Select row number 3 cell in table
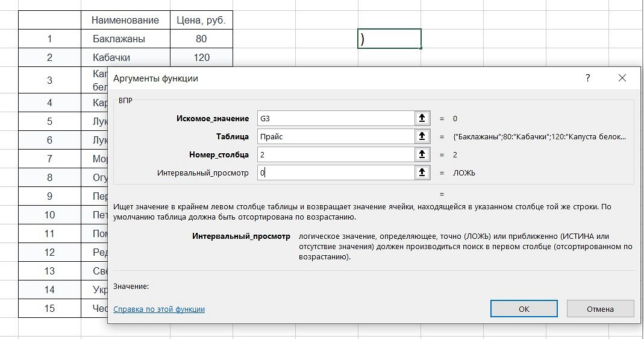The width and height of the screenshot is (644, 339). (49, 80)
